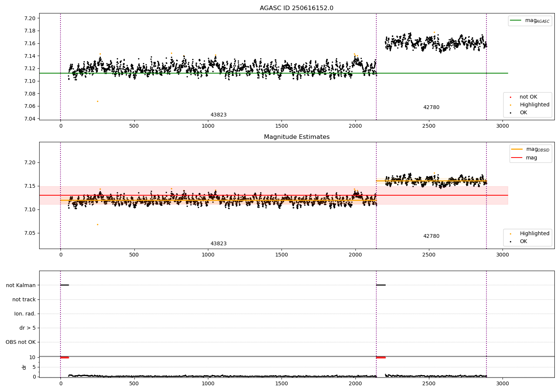
Task: Click the 2500 x-tick under the middle plot
Action: (429, 255)
